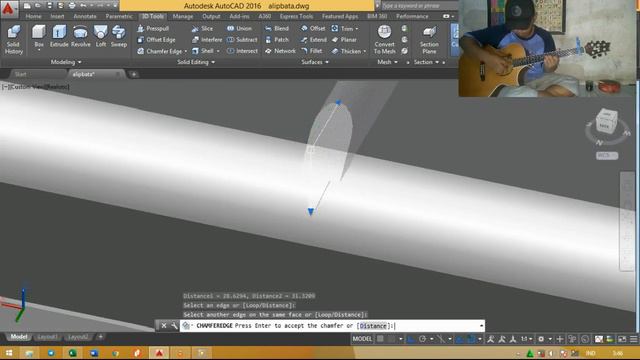Open the Chamfer Edge dropdown arrow

point(185,51)
